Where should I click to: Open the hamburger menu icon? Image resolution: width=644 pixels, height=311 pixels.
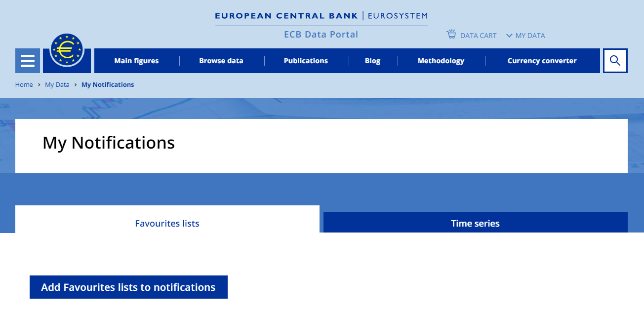pyautogui.click(x=28, y=61)
